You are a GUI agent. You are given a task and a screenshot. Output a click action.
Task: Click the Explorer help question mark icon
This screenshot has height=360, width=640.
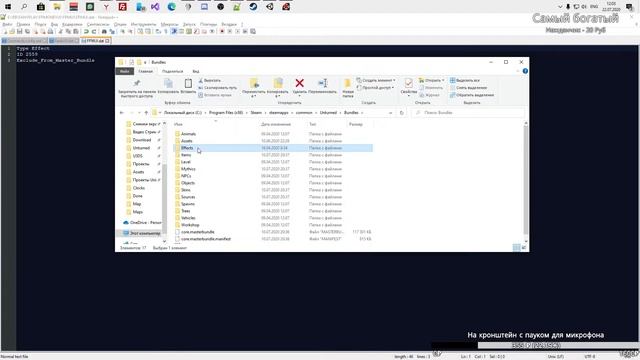pos(525,71)
